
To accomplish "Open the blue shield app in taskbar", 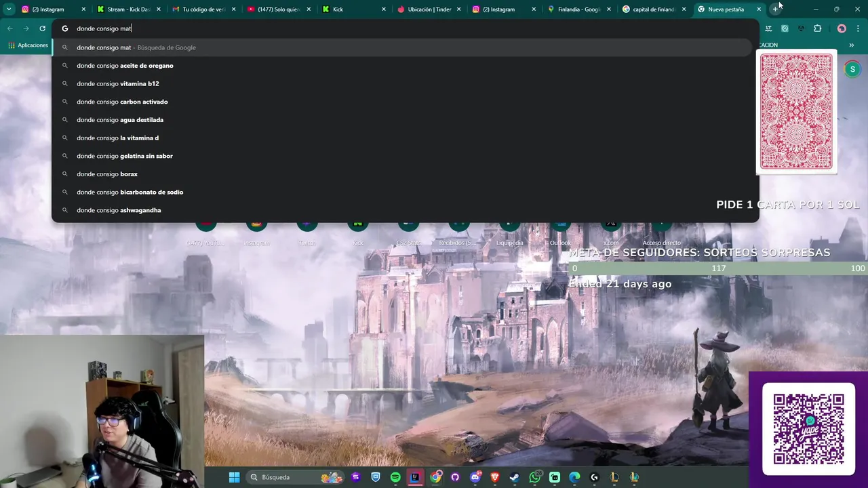I will (x=376, y=477).
